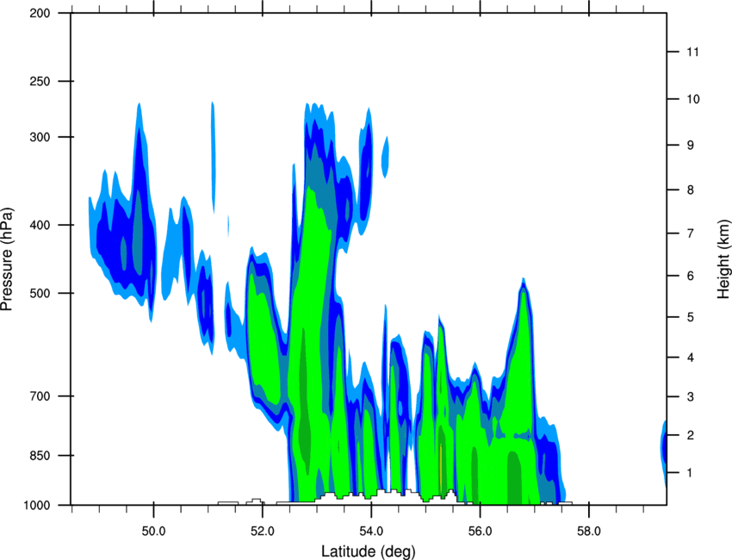Click the 500 pressure tick label
732x560 pixels.
(40, 293)
